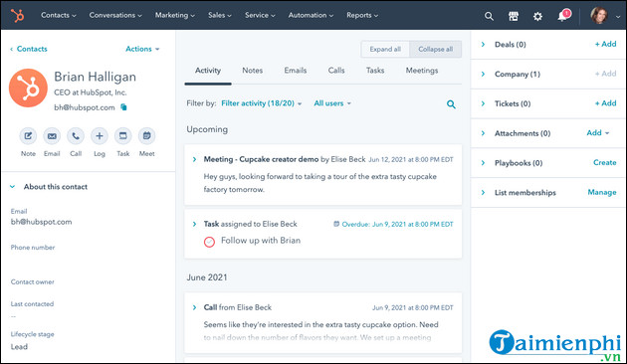
Task: Open the Reports navigation menu
Action: [x=362, y=15]
